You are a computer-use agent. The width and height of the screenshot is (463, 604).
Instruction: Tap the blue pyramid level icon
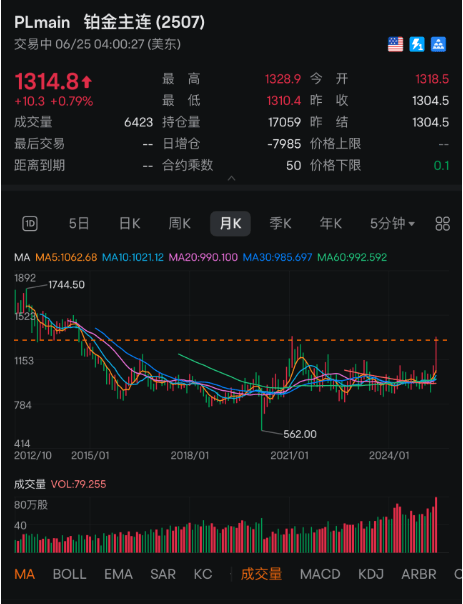(438, 44)
